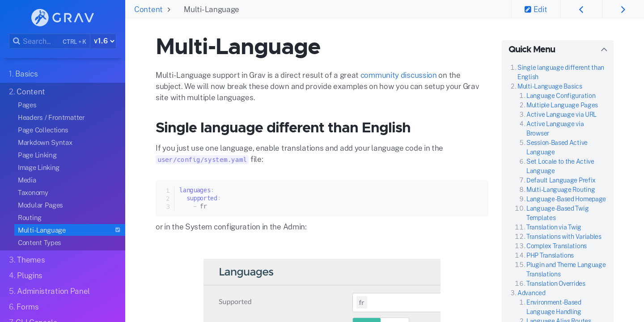Click the Edit pencil icon
The width and height of the screenshot is (644, 322).
[x=528, y=9]
